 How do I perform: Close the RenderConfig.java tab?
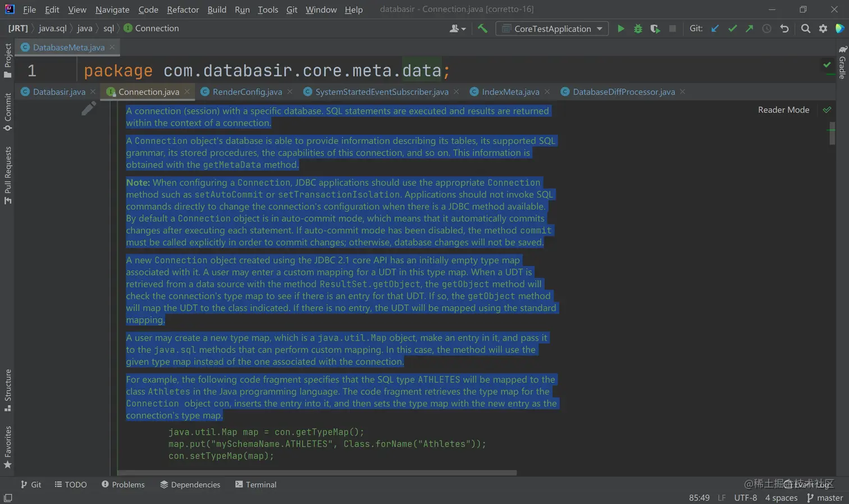coord(290,91)
